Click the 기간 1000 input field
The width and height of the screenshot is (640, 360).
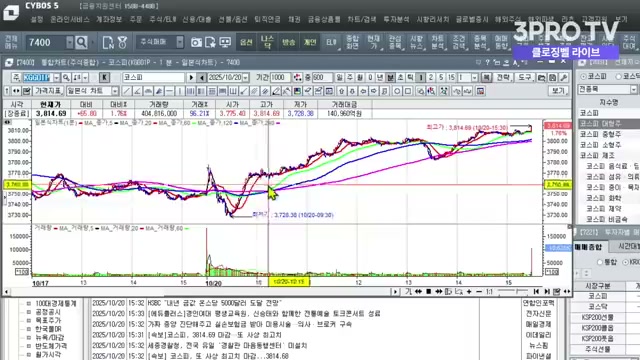pos(280,78)
